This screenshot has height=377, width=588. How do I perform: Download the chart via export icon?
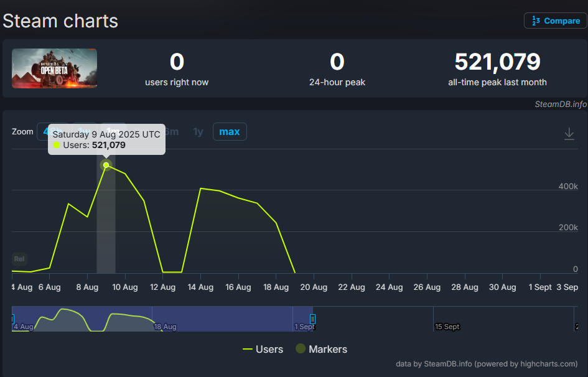[569, 134]
